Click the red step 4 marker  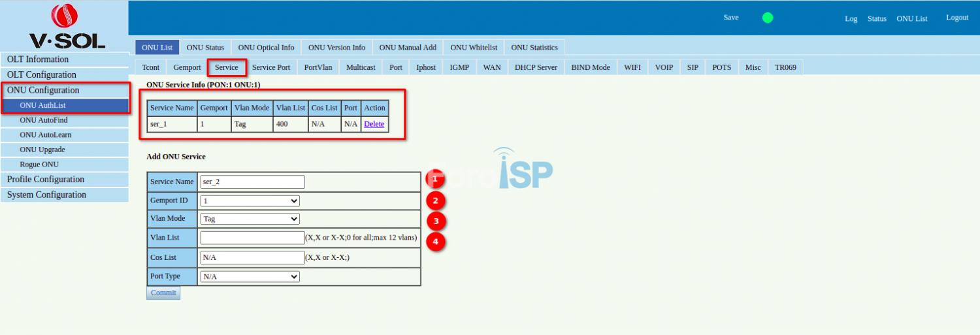click(436, 242)
